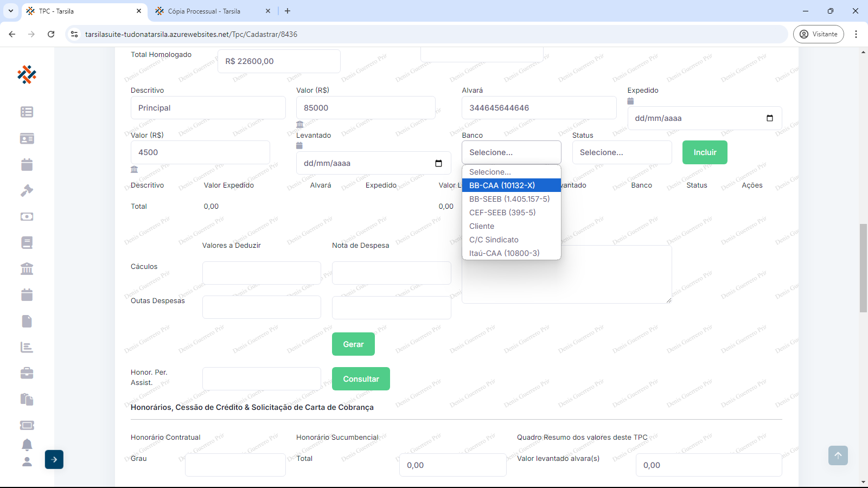
Task: Open the notifications bell icon
Action: (27, 445)
